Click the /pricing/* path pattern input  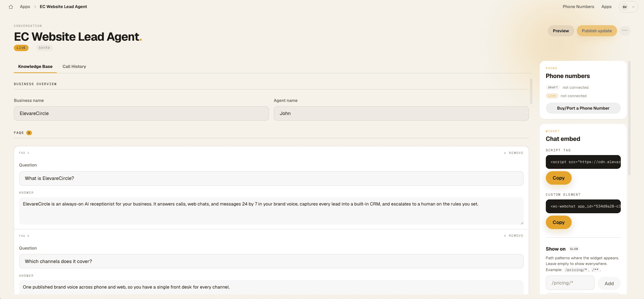pyautogui.click(x=570, y=283)
